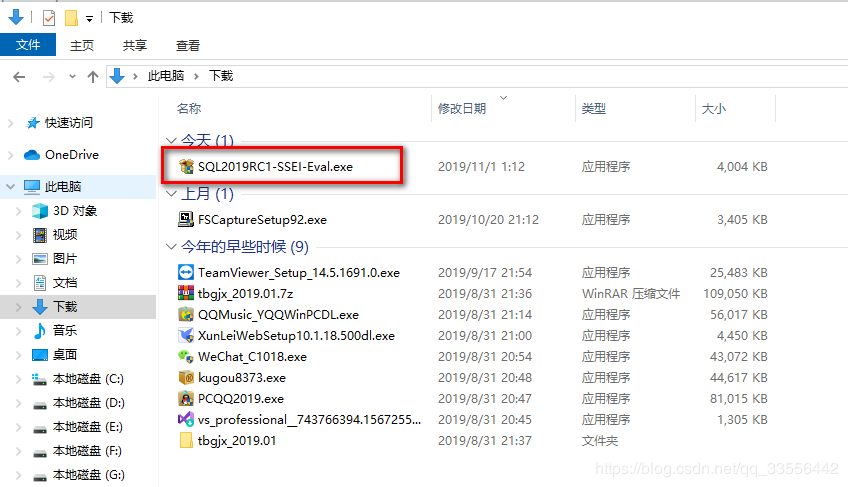Select the kugou8373.exe file icon

coord(186,377)
